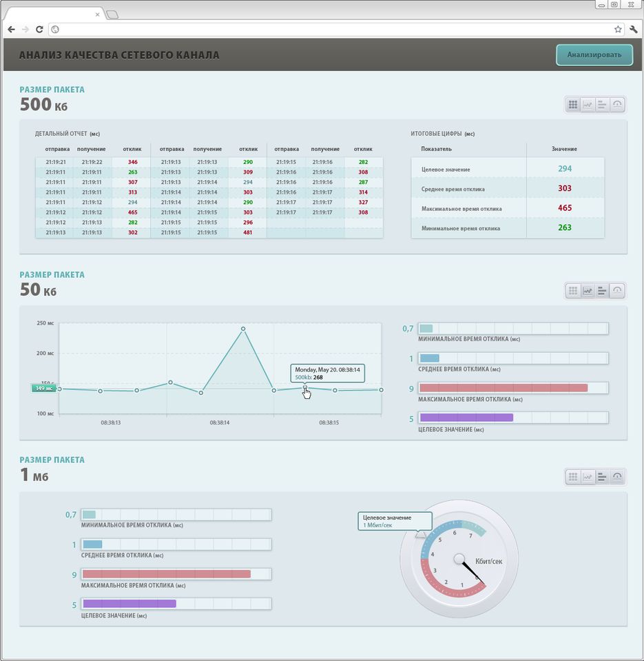Click the 481 response value in detail report
This screenshot has height=661, width=644.
248,232
